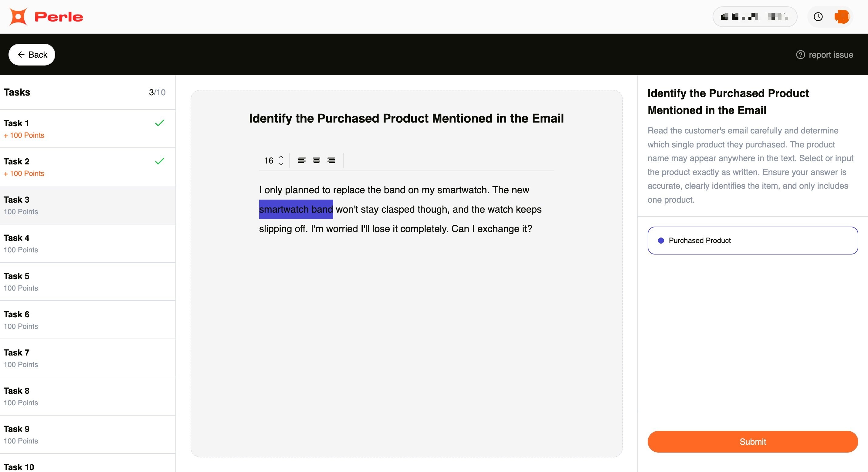Decrease font size with down arrow
This screenshot has width=868, height=472.
[x=281, y=164]
